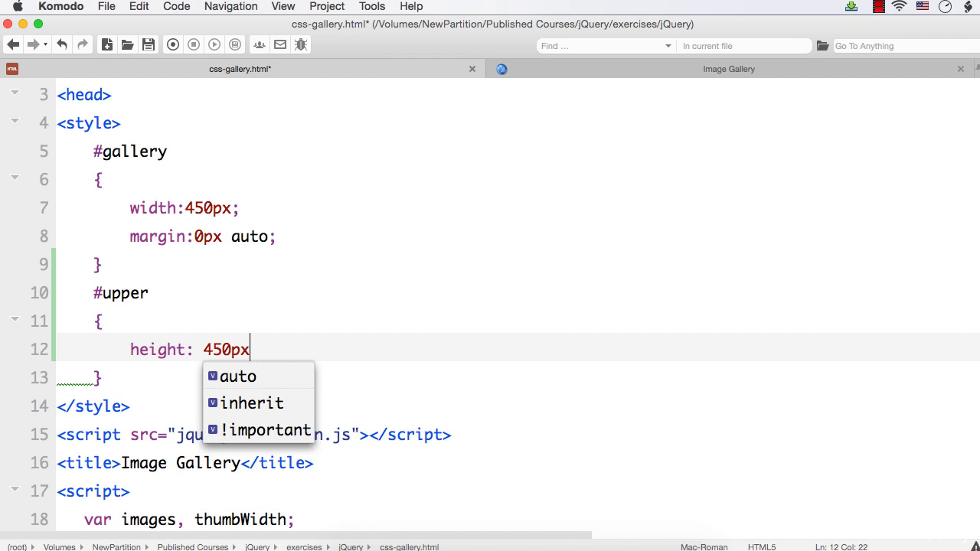Collapse the head tag fold on line 3
The image size is (980, 551).
(14, 93)
